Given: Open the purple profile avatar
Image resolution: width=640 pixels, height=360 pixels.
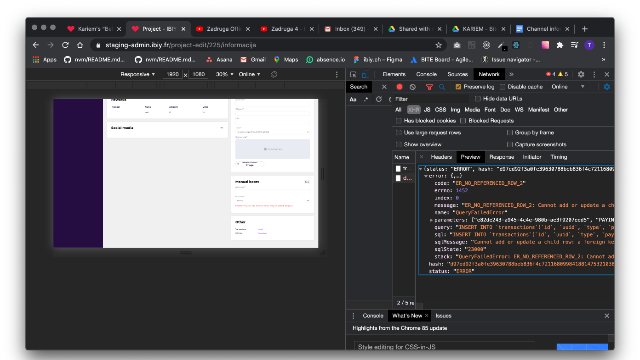Looking at the screenshot, I should [x=589, y=45].
